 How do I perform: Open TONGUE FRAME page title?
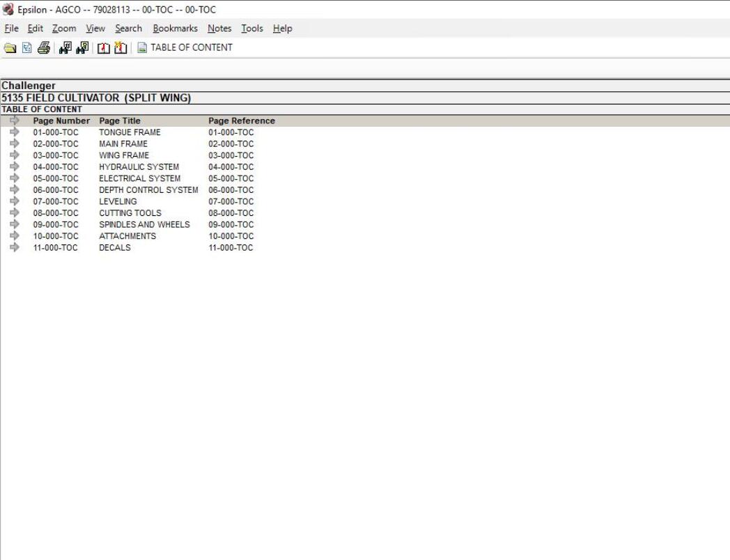point(130,132)
